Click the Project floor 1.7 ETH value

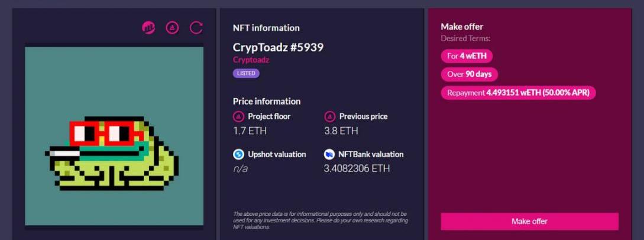[247, 131]
